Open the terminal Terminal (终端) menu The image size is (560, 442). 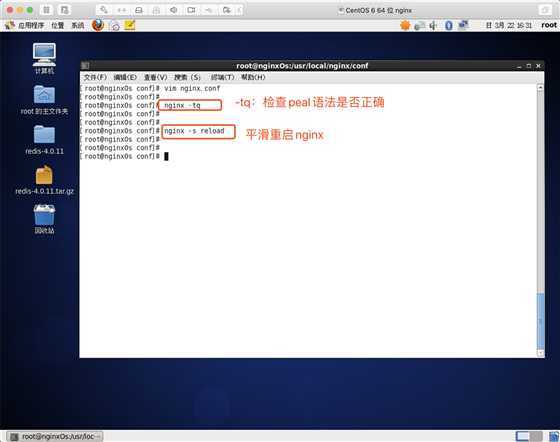(222, 77)
